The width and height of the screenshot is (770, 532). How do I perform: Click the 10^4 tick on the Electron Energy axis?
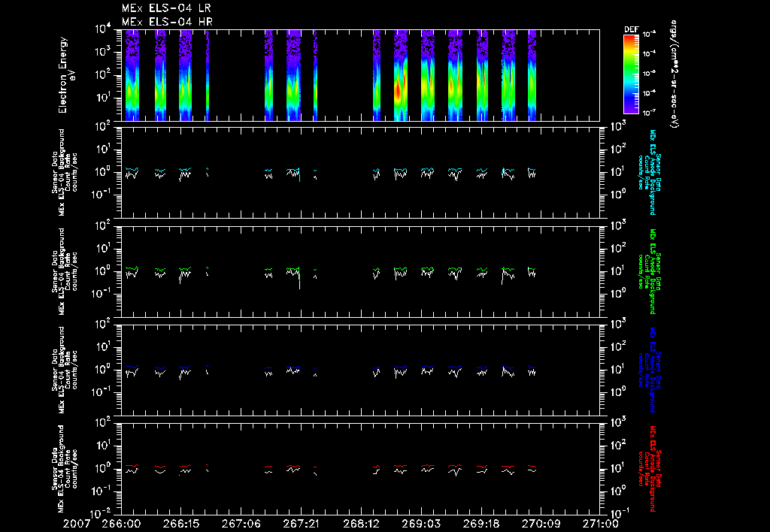(102, 29)
